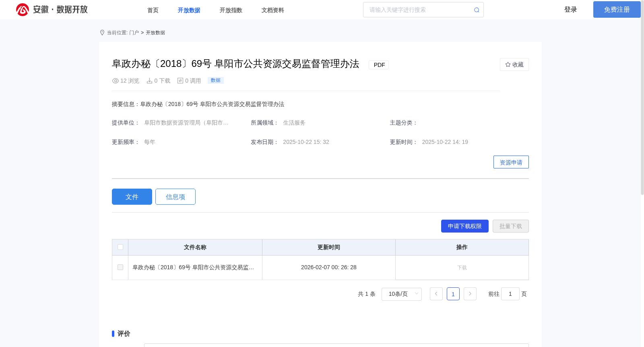Click the 开放数据 breadcrumb item
The width and height of the screenshot is (644, 347).
[155, 33]
